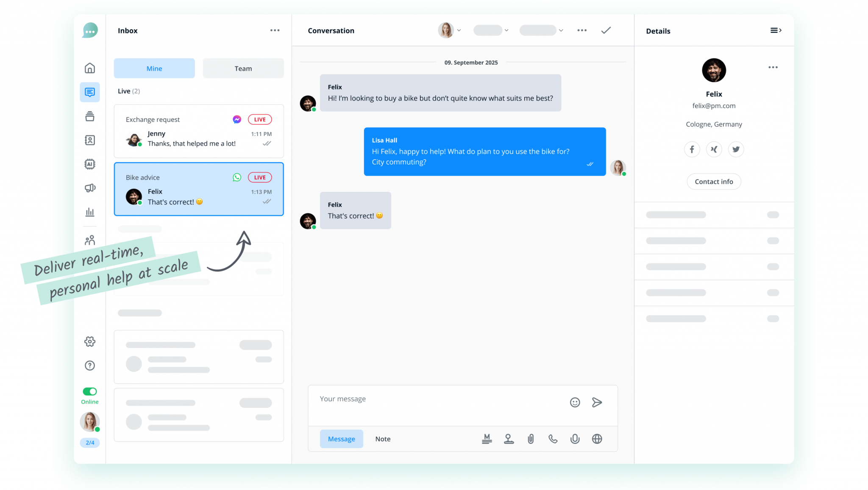Expand the second gray placeholder dropdown in header
The image size is (868, 490).
[x=541, y=30]
